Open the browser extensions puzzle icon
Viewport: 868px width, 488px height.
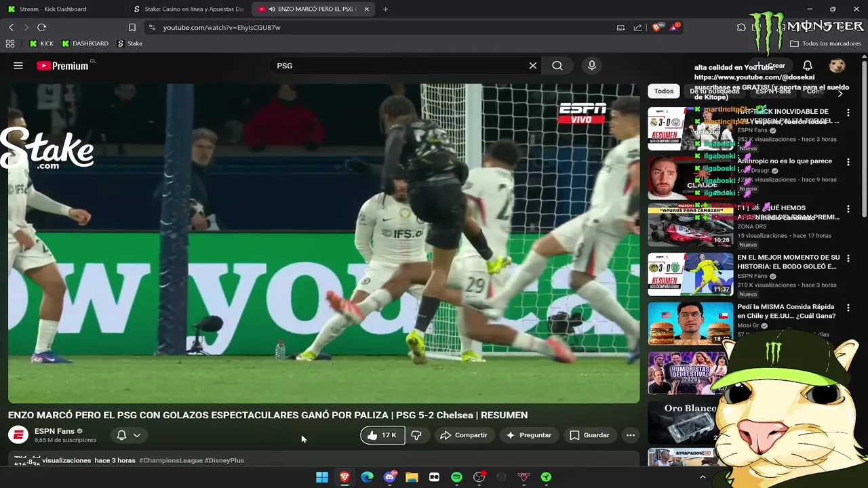[741, 27]
